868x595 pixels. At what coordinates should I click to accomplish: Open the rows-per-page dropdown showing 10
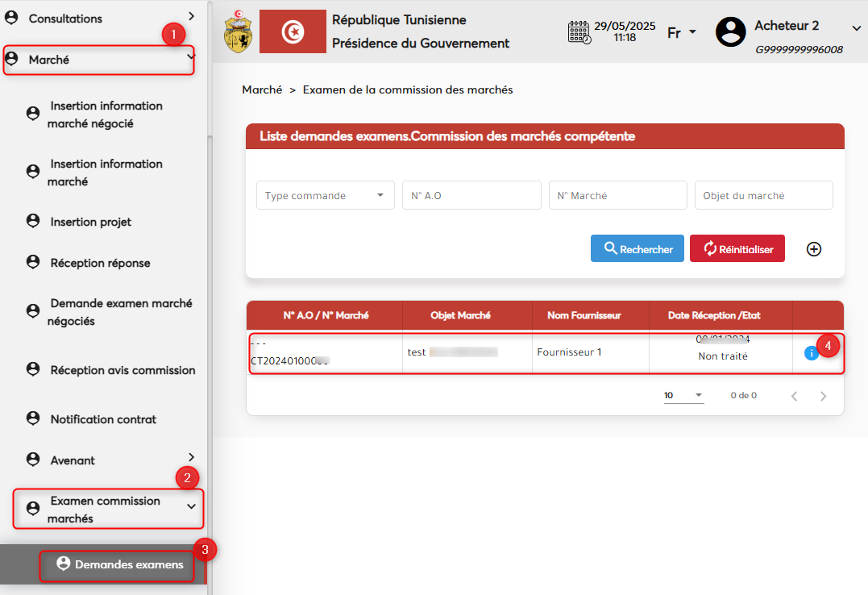683,396
